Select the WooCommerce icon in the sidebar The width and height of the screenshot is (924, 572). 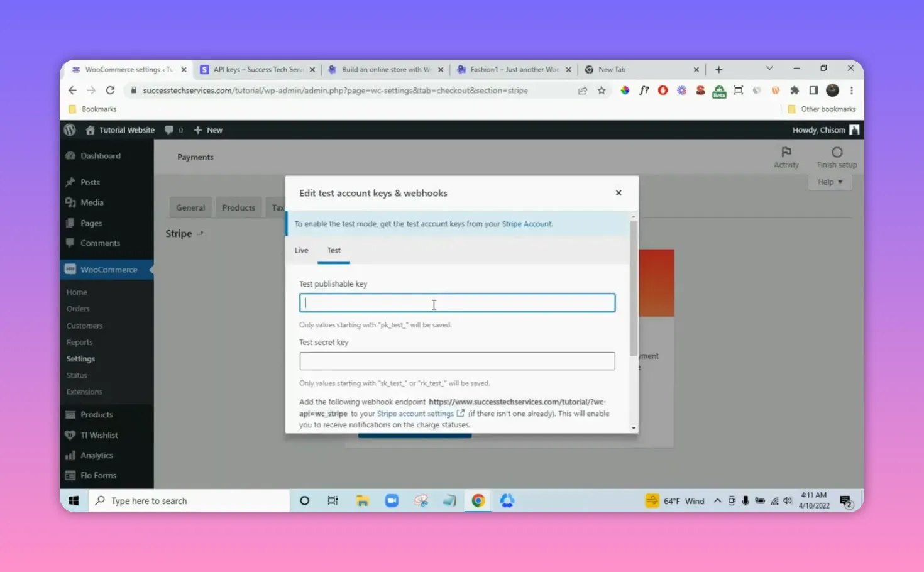pyautogui.click(x=70, y=269)
